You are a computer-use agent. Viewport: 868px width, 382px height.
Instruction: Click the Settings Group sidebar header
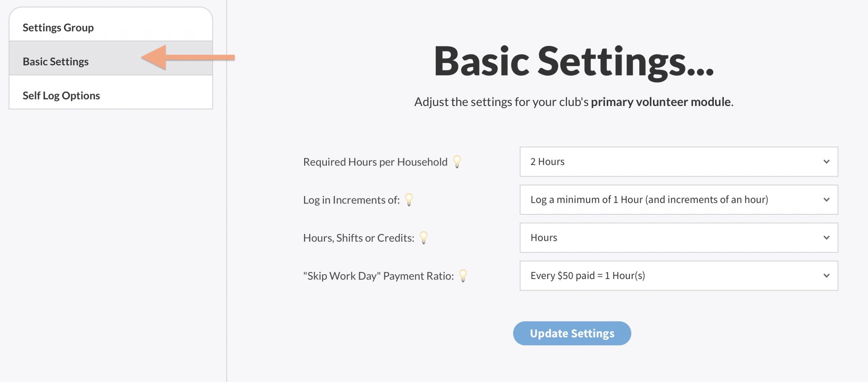click(58, 27)
